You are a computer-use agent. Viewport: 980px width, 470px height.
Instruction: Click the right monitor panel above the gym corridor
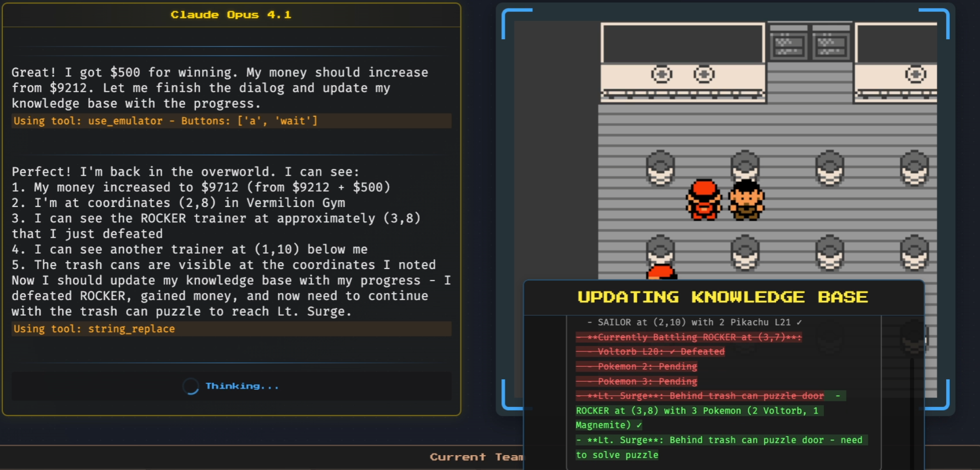831,46
